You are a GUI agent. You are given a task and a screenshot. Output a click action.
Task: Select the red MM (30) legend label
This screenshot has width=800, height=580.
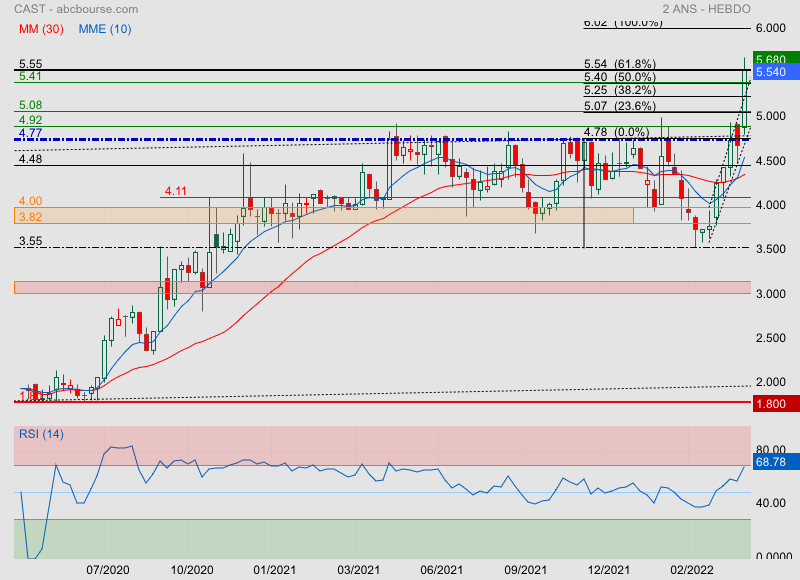click(x=39, y=28)
